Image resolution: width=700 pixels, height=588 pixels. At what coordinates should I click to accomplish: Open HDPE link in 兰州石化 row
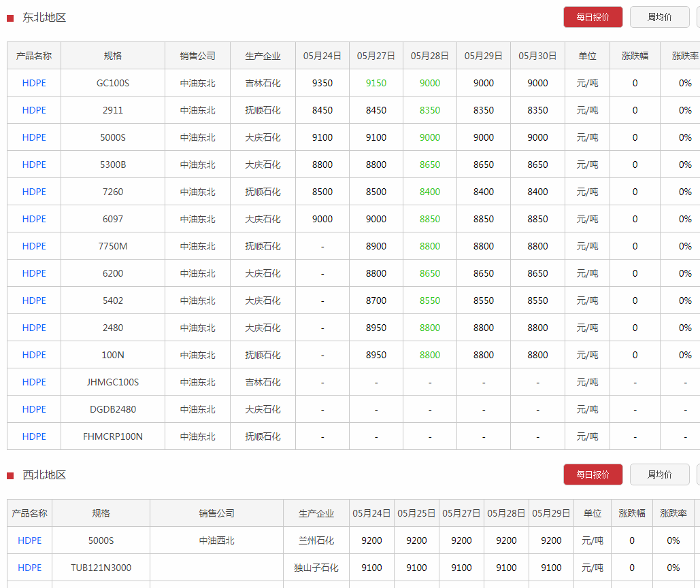coord(29,540)
